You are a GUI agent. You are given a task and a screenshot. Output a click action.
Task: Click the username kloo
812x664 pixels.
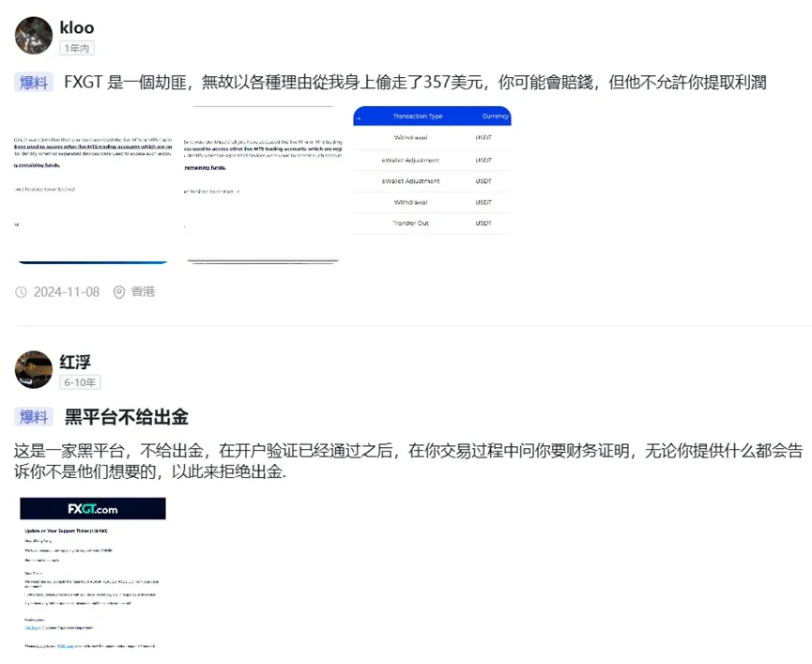point(77,27)
